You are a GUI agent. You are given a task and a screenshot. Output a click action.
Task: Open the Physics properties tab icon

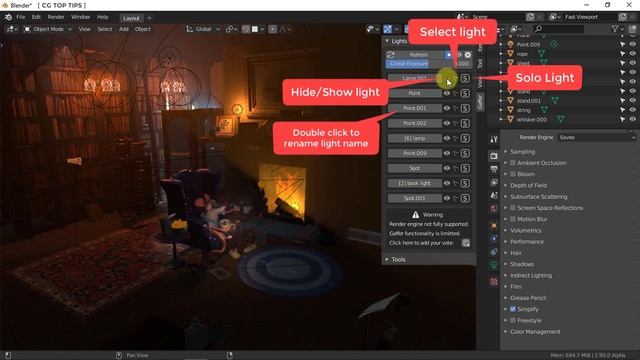[494, 238]
